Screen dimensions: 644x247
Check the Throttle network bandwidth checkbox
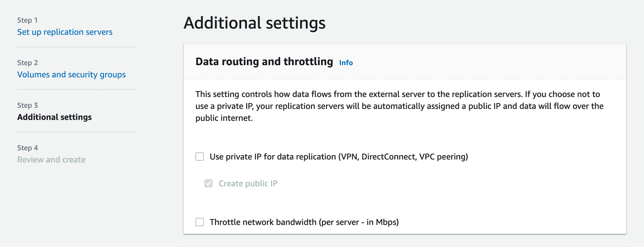click(200, 222)
